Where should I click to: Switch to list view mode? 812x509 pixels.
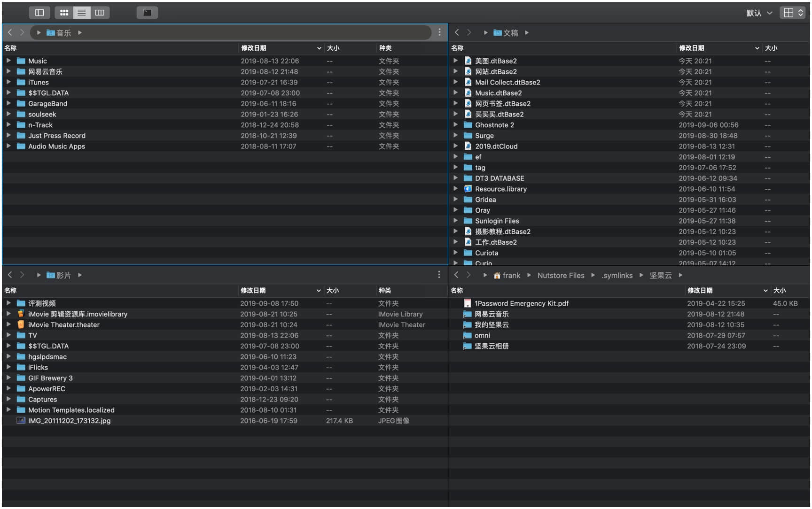pos(82,13)
